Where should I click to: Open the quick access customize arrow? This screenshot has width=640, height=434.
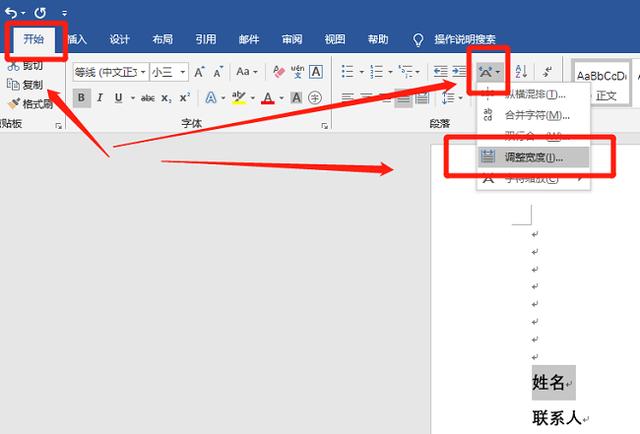tap(64, 13)
